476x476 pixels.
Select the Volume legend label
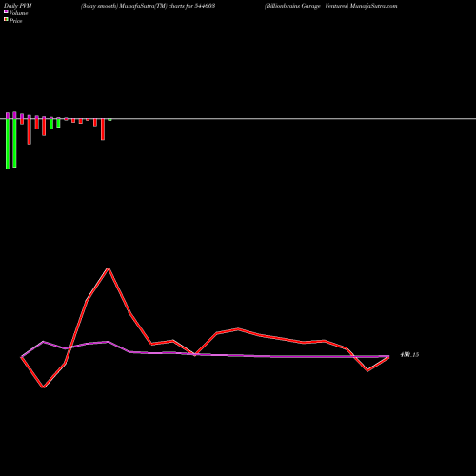pos(18,13)
